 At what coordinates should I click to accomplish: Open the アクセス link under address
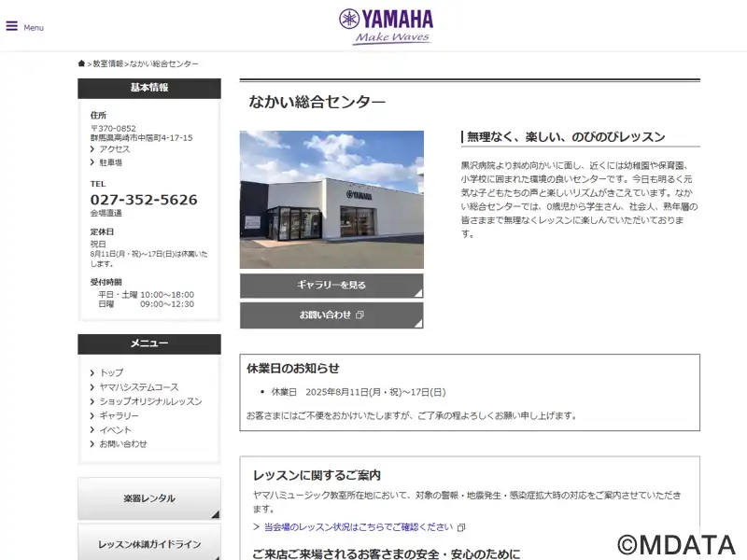[x=114, y=149]
